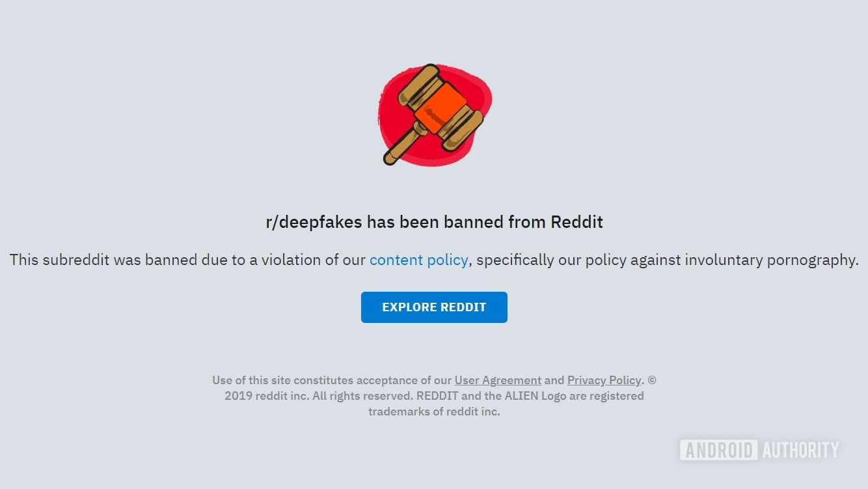Click the copyright symbol after Privacy Policy
This screenshot has width=868, height=489.
tap(652, 380)
